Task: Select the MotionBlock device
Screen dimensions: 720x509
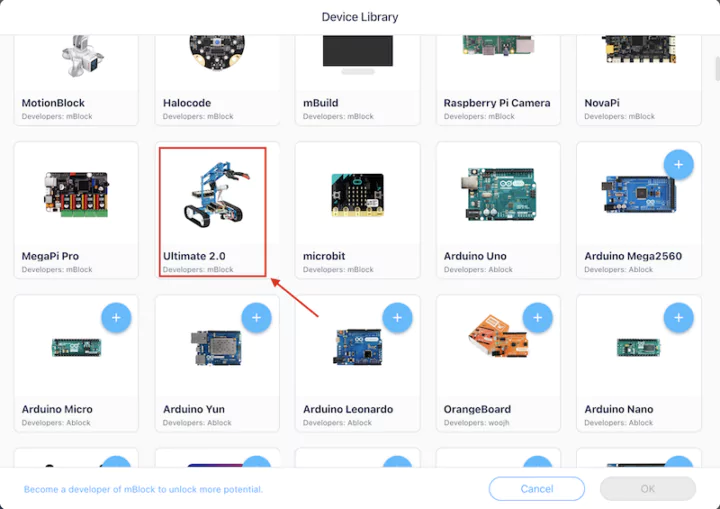Action: pos(76,80)
